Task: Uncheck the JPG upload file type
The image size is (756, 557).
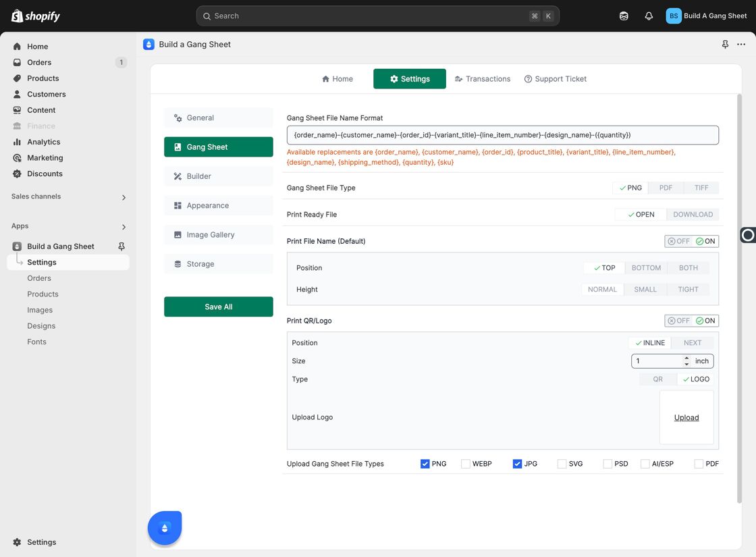Action: pos(517,464)
